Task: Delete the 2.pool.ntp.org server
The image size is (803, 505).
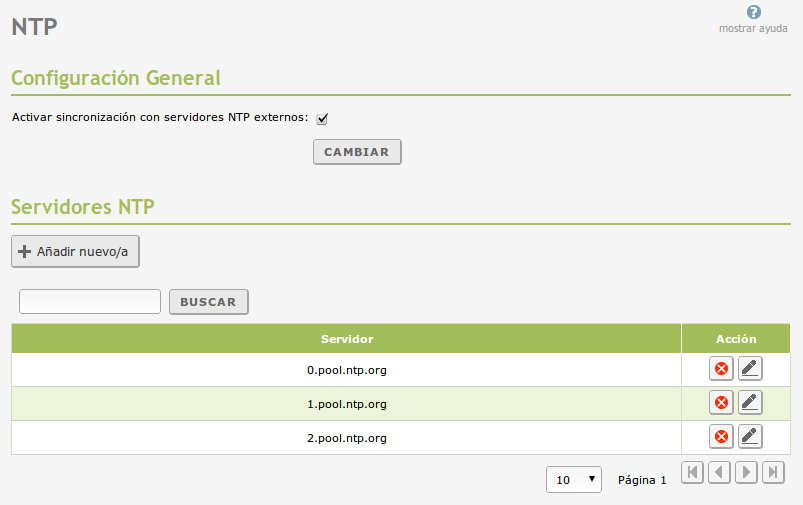Action: point(720,437)
